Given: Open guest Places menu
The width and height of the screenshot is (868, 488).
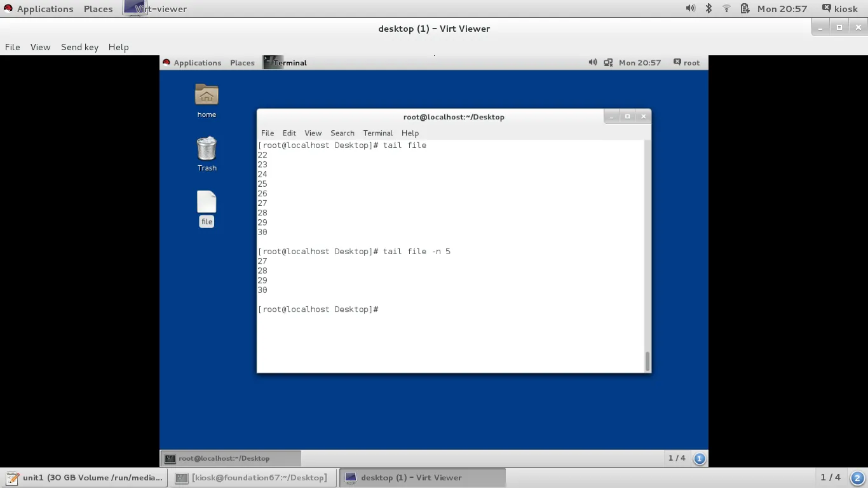Looking at the screenshot, I should click(242, 62).
